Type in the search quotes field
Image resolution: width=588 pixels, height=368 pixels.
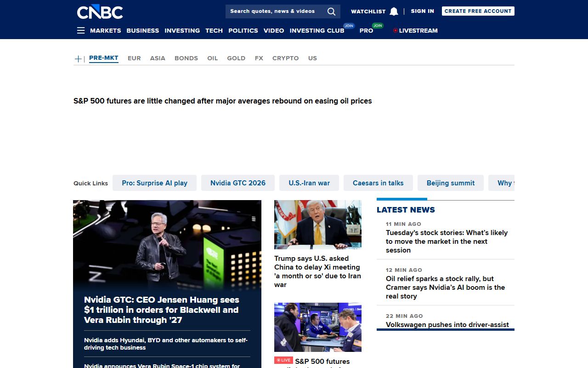coord(275,11)
